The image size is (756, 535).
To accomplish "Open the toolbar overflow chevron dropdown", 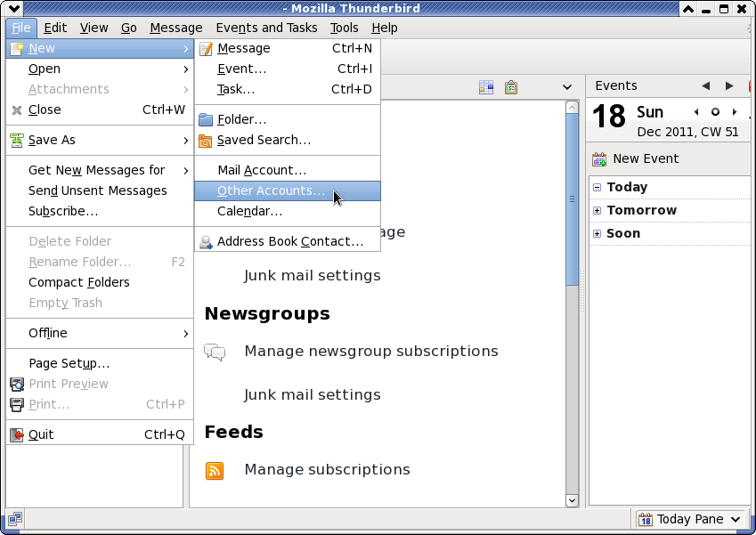I will tap(567, 87).
